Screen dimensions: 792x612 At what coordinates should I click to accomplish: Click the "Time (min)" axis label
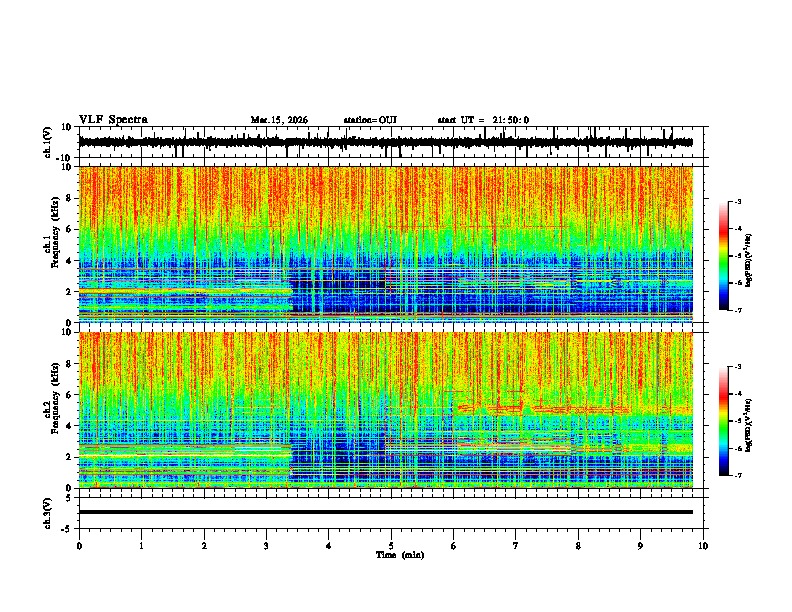click(400, 555)
